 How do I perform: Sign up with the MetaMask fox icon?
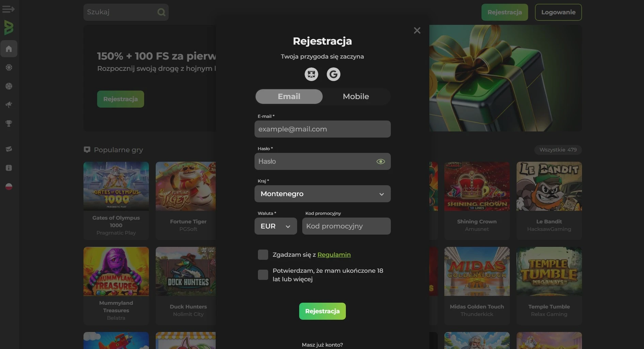[311, 74]
